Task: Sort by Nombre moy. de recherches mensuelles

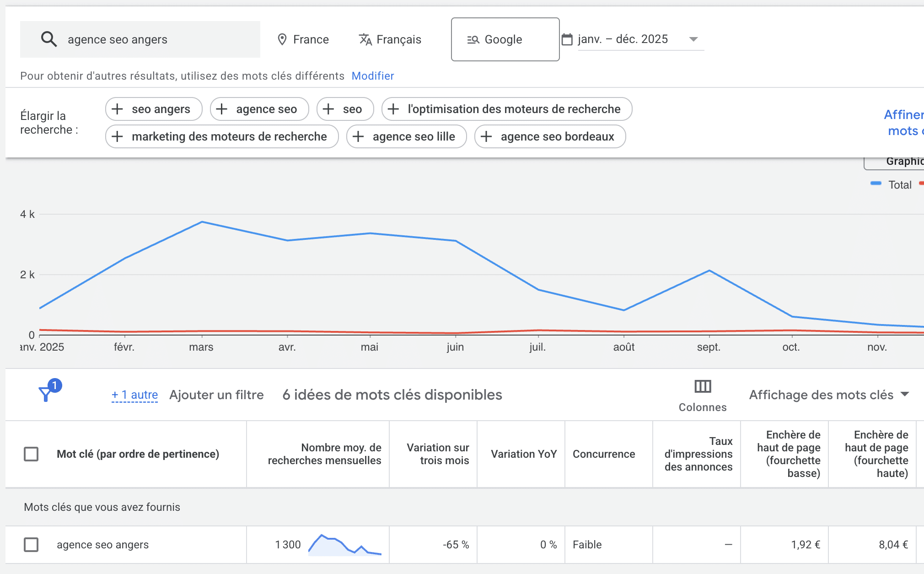Action: (x=324, y=454)
